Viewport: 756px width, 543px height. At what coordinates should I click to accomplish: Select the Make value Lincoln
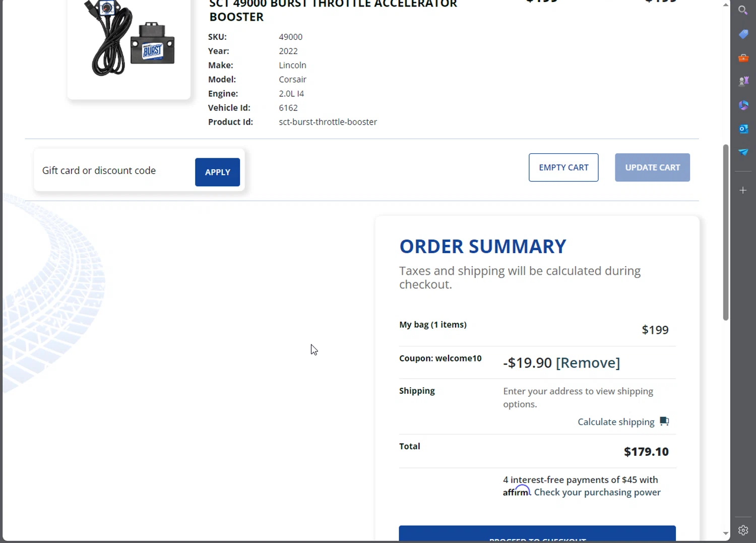(x=292, y=66)
